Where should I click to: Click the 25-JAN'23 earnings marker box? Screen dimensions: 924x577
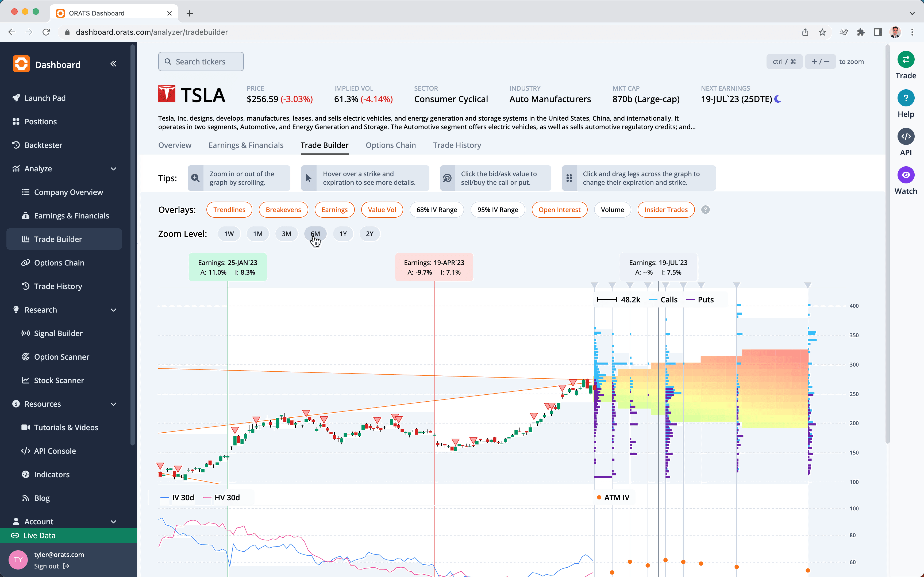click(227, 267)
